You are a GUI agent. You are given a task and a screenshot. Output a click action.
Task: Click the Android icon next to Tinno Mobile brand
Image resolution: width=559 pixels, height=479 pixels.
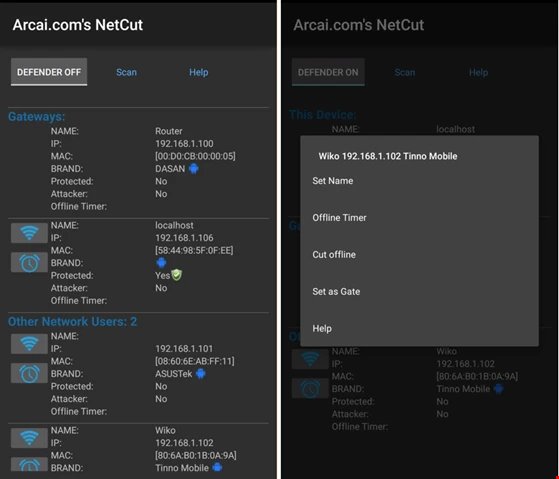tap(217, 467)
